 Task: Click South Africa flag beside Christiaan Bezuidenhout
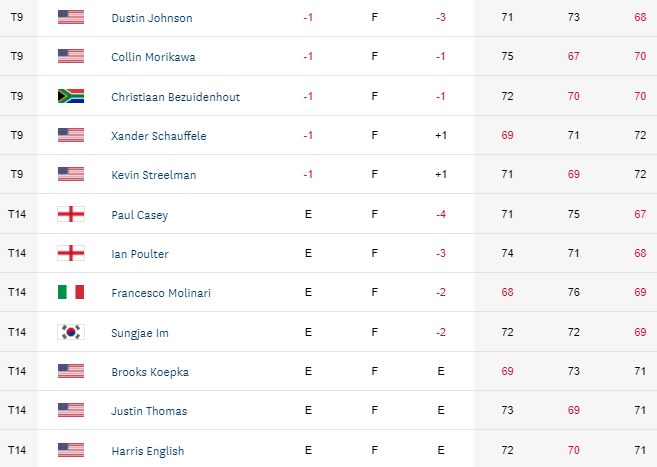pos(71,96)
